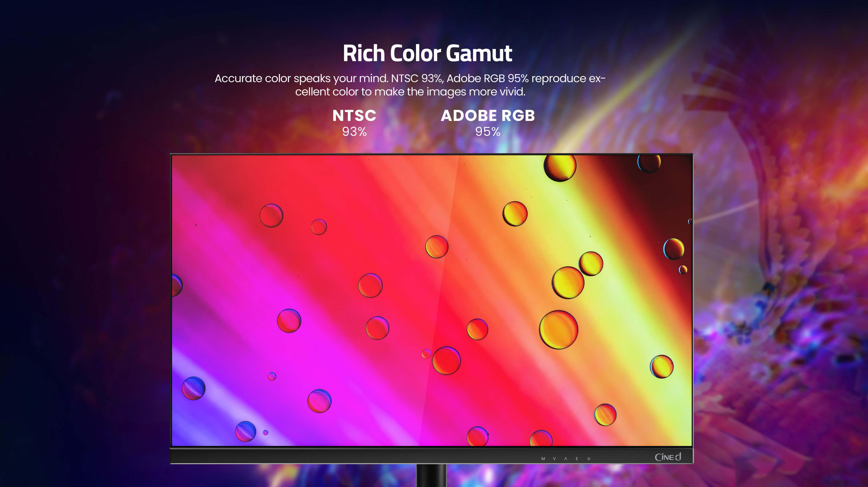Click the Λ up button on monitor bezel
This screenshot has width=868, height=487.
(566, 459)
